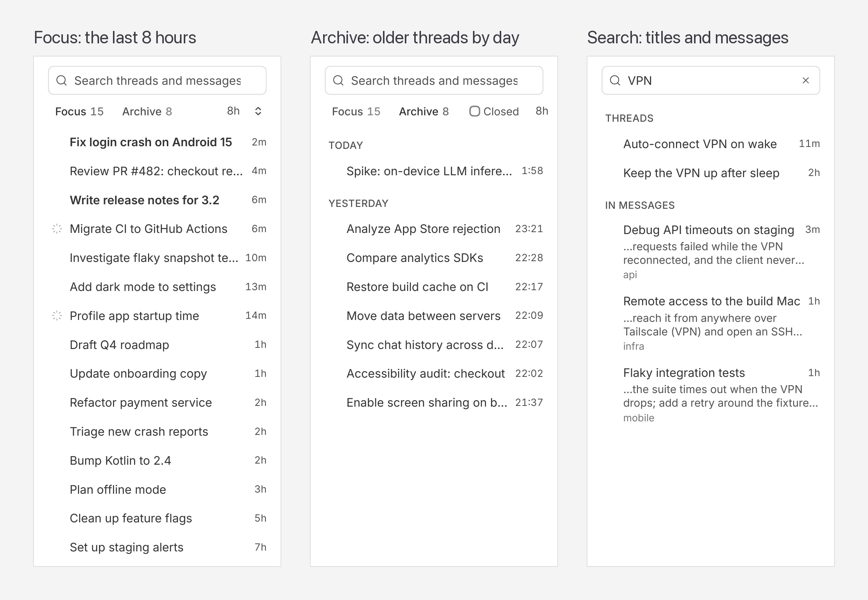Open Clean up feature flags thread
868x600 pixels.
[157, 518]
